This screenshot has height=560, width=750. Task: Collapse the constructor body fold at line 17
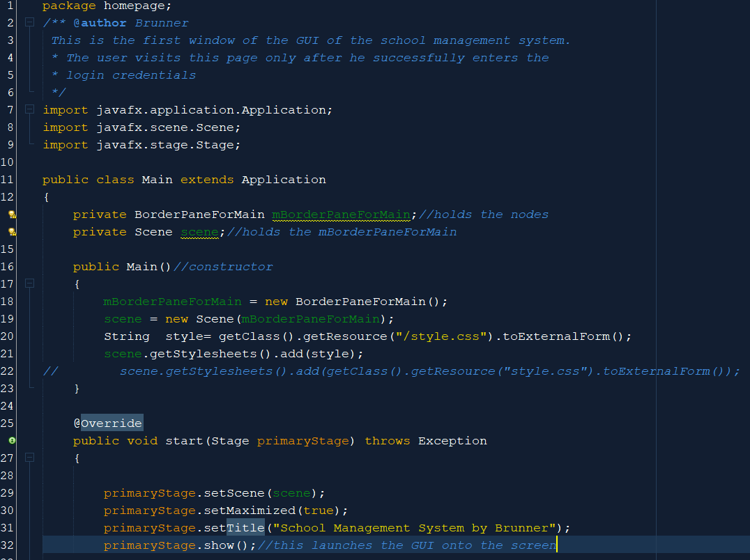point(30,283)
